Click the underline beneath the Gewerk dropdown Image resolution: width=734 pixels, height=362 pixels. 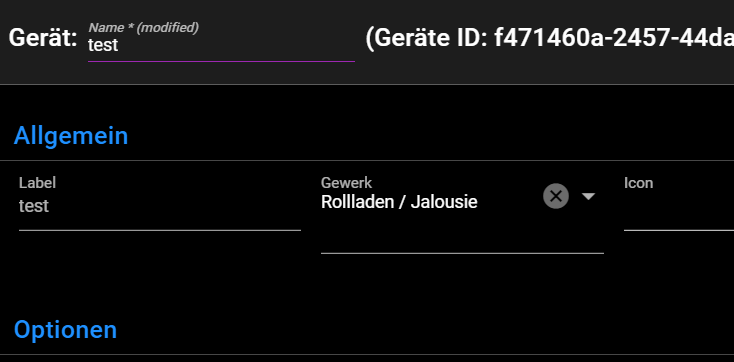pyautogui.click(x=462, y=253)
